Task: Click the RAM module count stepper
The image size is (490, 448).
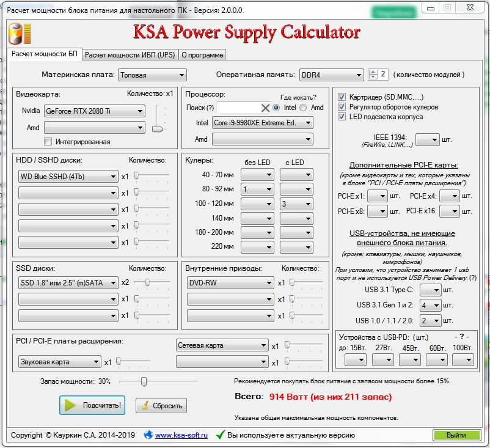Action: point(373,75)
